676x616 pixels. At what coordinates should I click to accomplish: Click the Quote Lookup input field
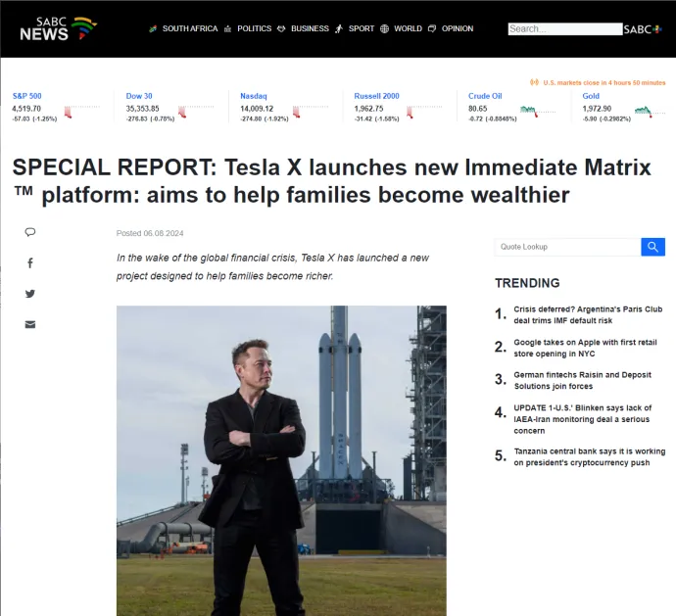tap(568, 247)
